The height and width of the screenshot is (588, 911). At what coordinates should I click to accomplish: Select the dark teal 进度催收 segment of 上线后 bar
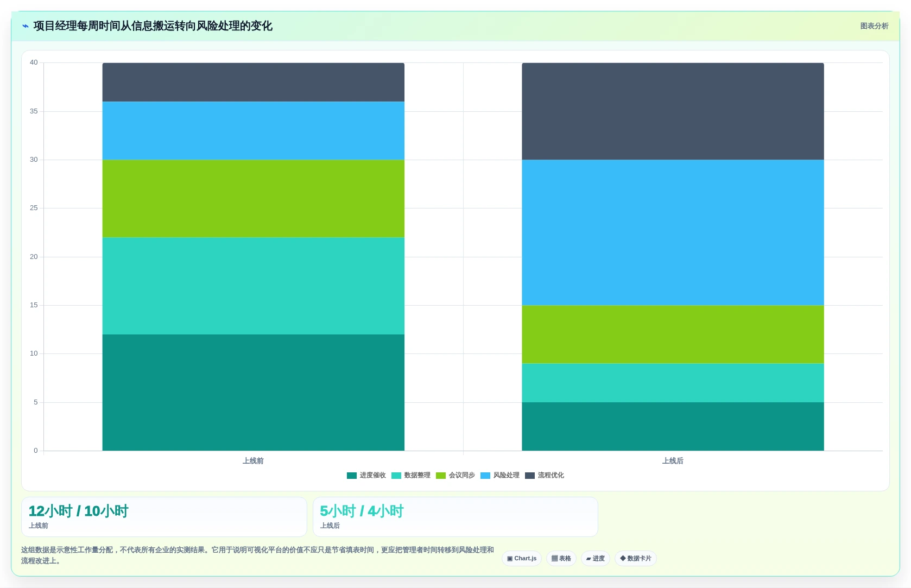(673, 427)
